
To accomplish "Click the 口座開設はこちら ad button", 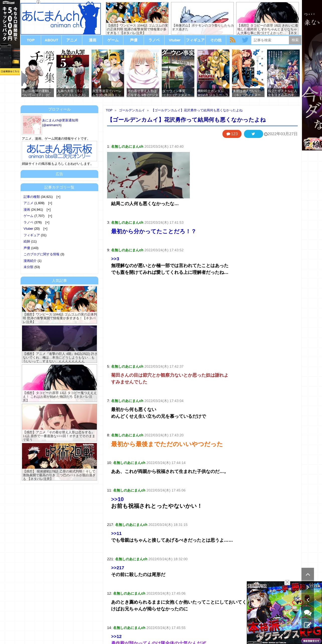I will point(10,71).
